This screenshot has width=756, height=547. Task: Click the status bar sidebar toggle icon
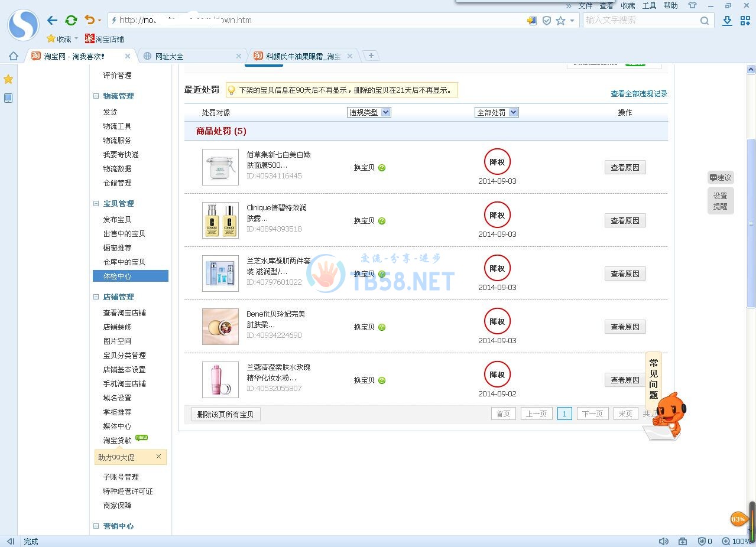point(11,541)
